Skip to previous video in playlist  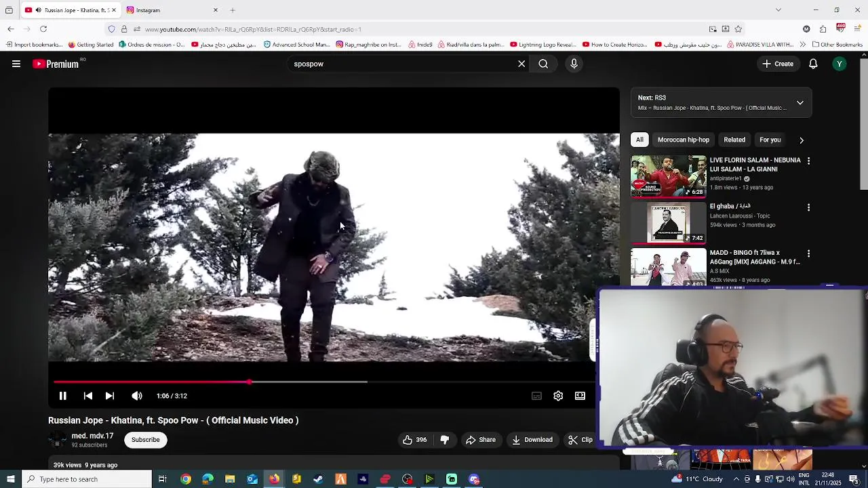pyautogui.click(x=88, y=396)
